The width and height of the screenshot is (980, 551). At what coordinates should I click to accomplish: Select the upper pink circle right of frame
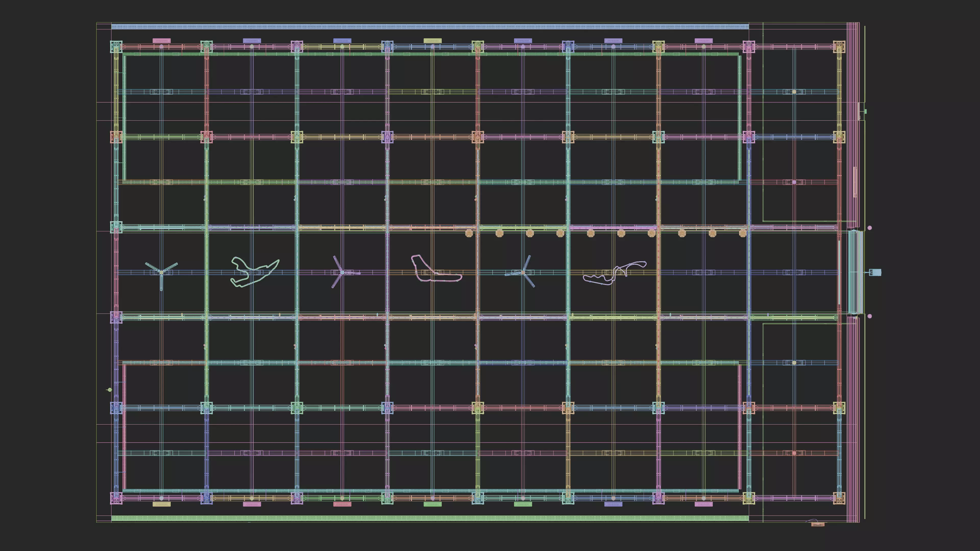click(x=870, y=228)
